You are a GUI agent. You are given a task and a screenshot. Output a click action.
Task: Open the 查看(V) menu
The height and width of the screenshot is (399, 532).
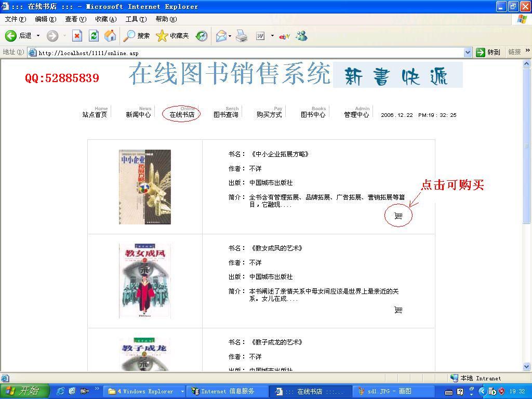pyautogui.click(x=76, y=19)
